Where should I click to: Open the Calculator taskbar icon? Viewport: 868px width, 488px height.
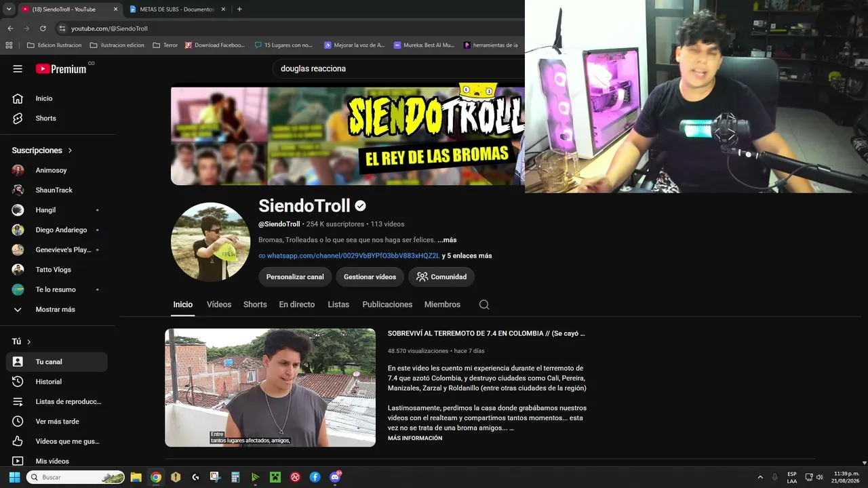tap(235, 477)
